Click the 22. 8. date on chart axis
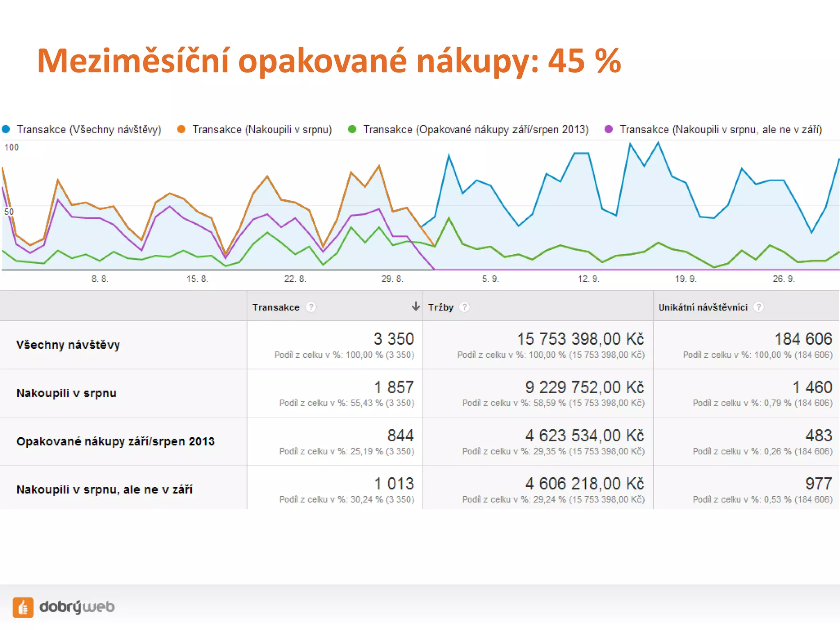 click(x=295, y=279)
